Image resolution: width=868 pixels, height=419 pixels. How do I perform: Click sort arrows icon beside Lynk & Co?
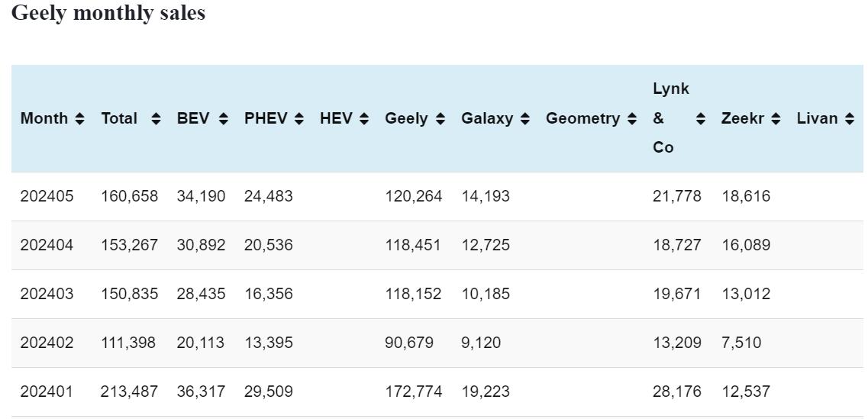click(701, 119)
